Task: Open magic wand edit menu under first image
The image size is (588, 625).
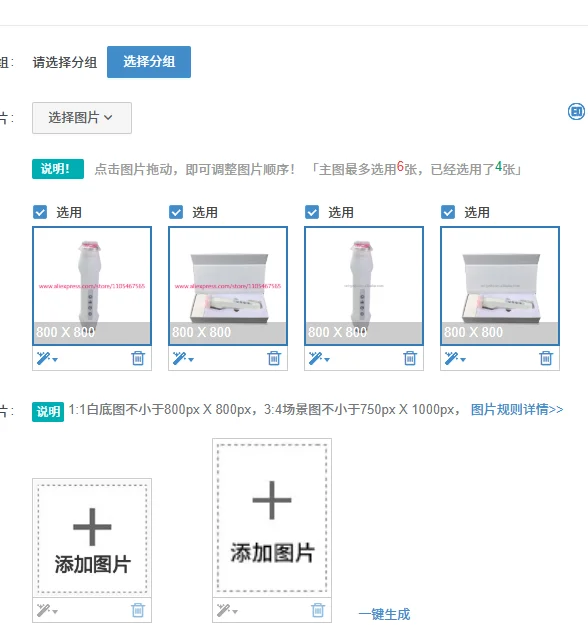Action: 47,358
